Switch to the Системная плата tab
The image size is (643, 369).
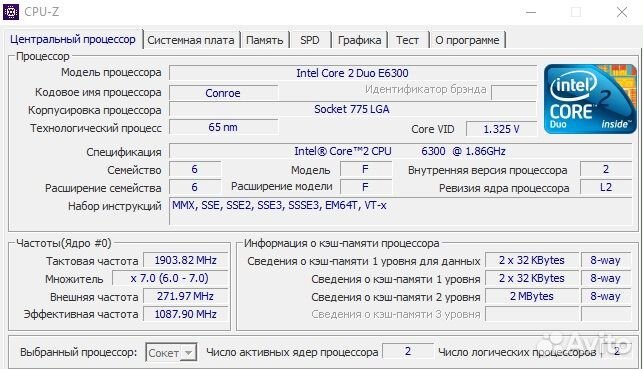click(191, 40)
